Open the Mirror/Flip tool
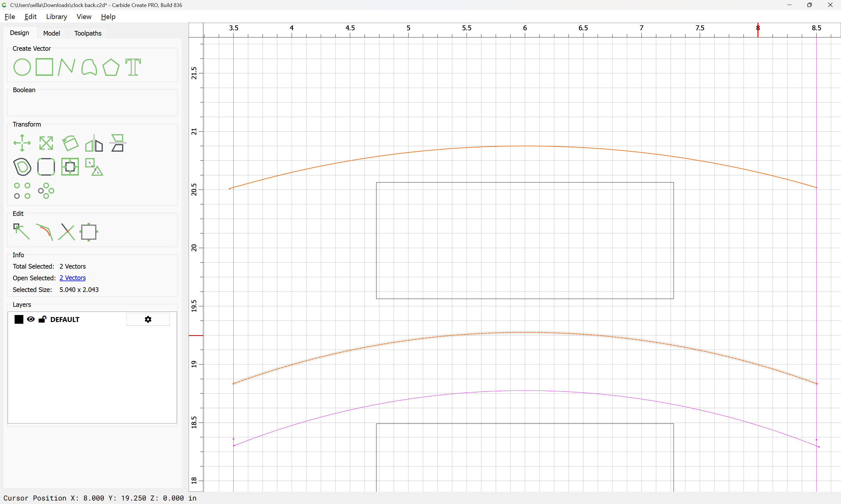The width and height of the screenshot is (841, 504). [94, 143]
